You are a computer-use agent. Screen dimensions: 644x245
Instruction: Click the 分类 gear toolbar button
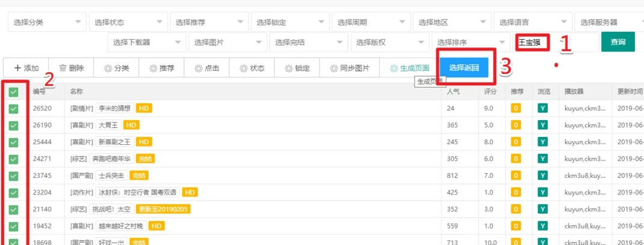pos(117,68)
